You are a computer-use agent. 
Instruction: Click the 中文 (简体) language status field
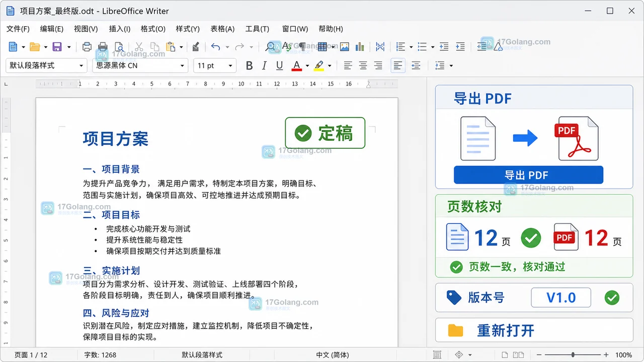[x=332, y=355]
